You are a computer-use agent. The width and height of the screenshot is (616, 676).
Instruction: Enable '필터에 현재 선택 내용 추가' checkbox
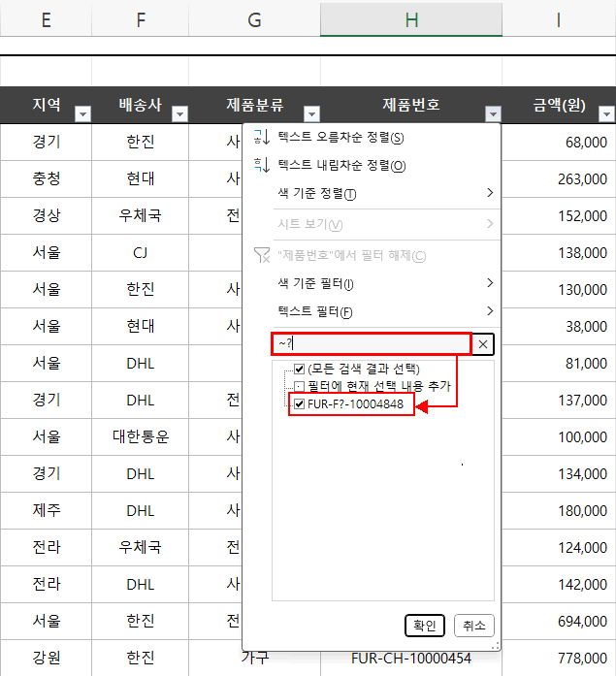[x=299, y=386]
